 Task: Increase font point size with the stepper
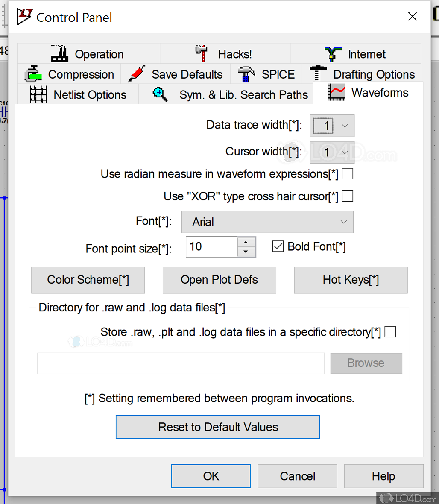coord(246,243)
